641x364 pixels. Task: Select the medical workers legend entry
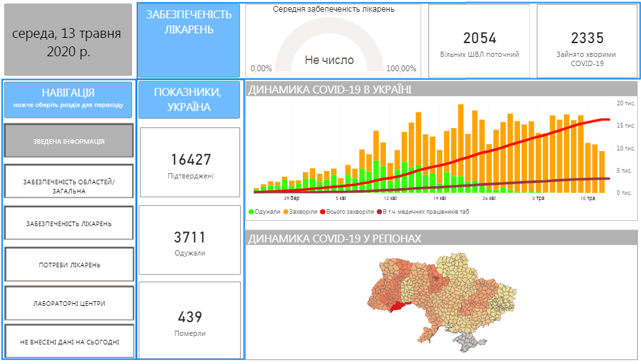379,212
